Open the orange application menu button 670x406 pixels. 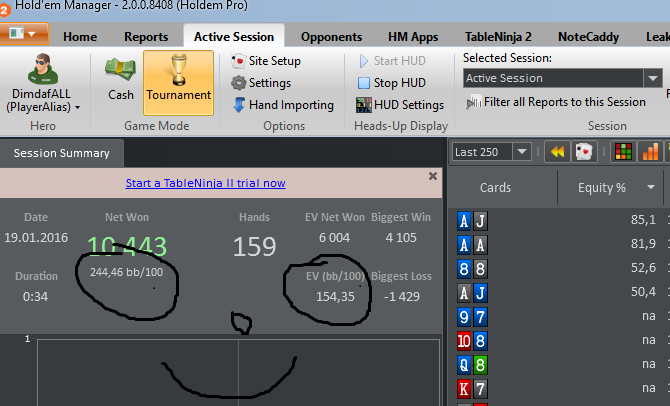[x=24, y=34]
